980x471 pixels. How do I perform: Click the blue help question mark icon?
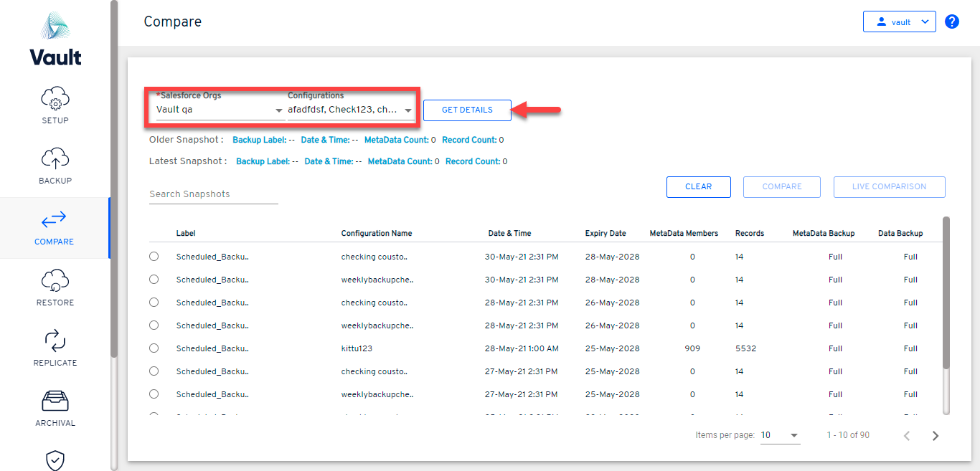point(952,22)
